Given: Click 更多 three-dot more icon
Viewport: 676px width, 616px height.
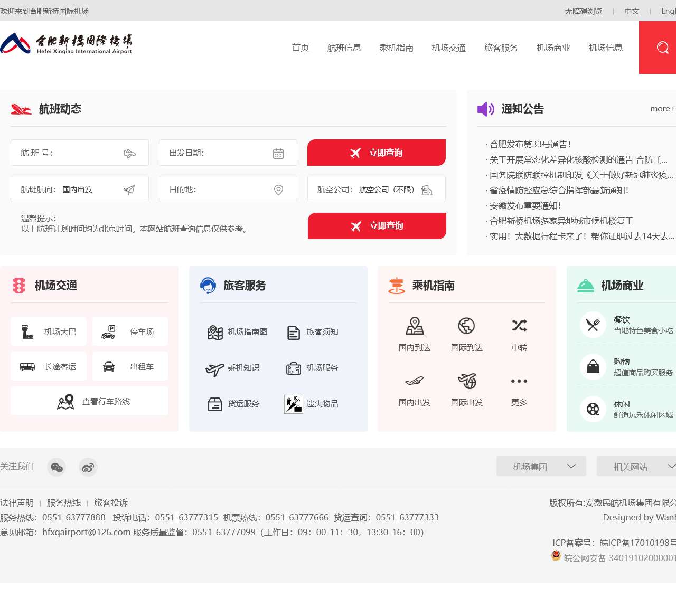Looking at the screenshot, I should pyautogui.click(x=519, y=381).
